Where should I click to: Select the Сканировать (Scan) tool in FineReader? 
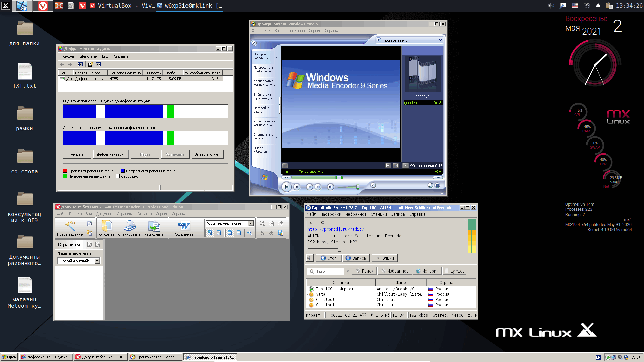tap(129, 226)
